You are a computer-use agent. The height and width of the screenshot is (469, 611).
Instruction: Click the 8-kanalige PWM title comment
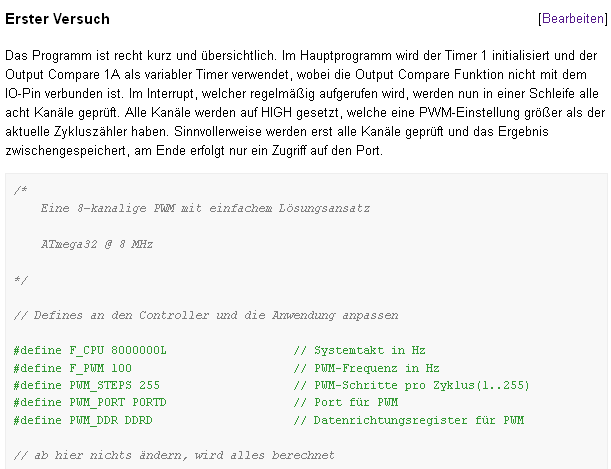tap(205, 208)
